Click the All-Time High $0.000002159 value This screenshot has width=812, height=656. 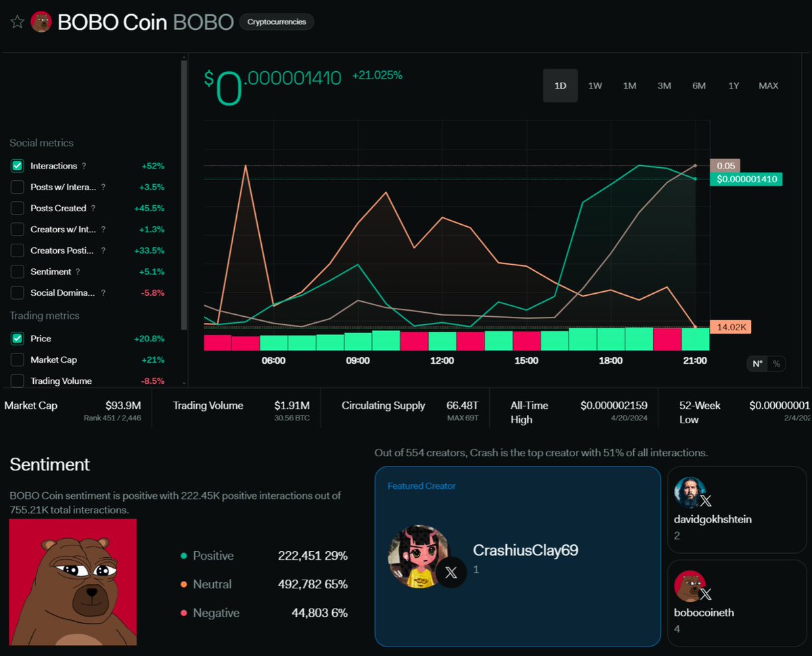[614, 406]
